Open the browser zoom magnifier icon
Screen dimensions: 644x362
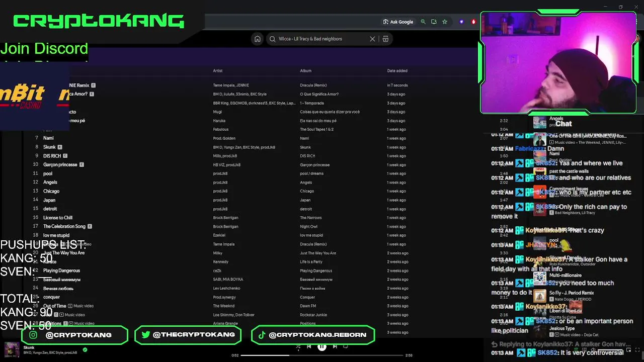(423, 22)
